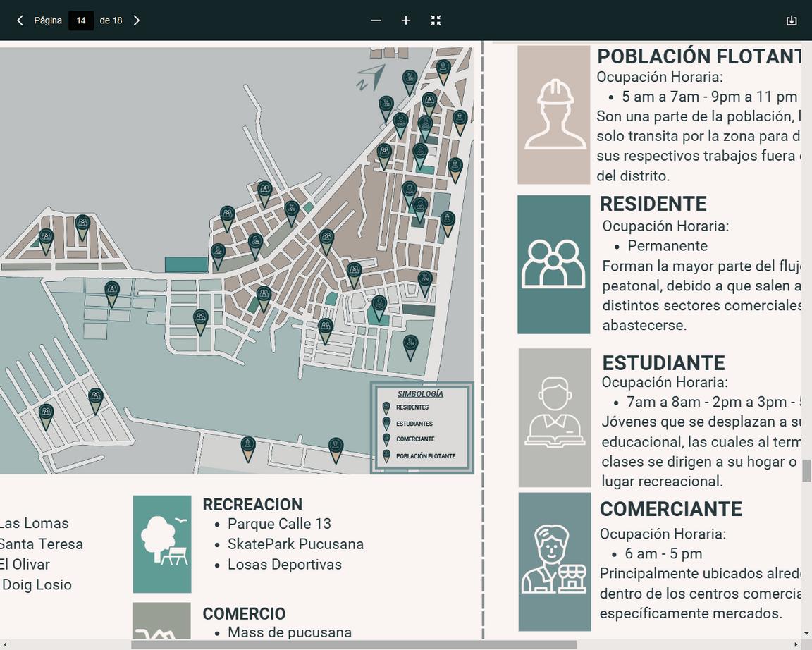
Task: Click the COMERCIANTE heading
Action: click(x=670, y=508)
